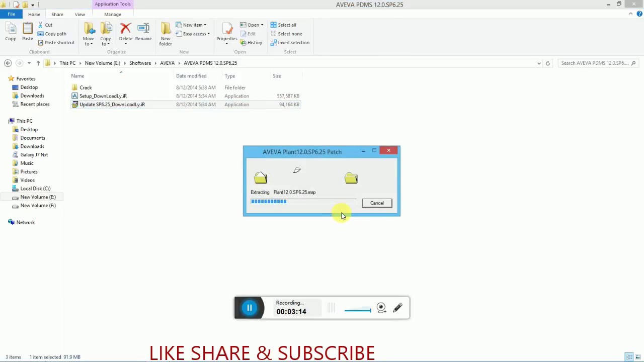The width and height of the screenshot is (644, 362).
Task: Select This PC in the navigation pane
Action: tap(24, 121)
